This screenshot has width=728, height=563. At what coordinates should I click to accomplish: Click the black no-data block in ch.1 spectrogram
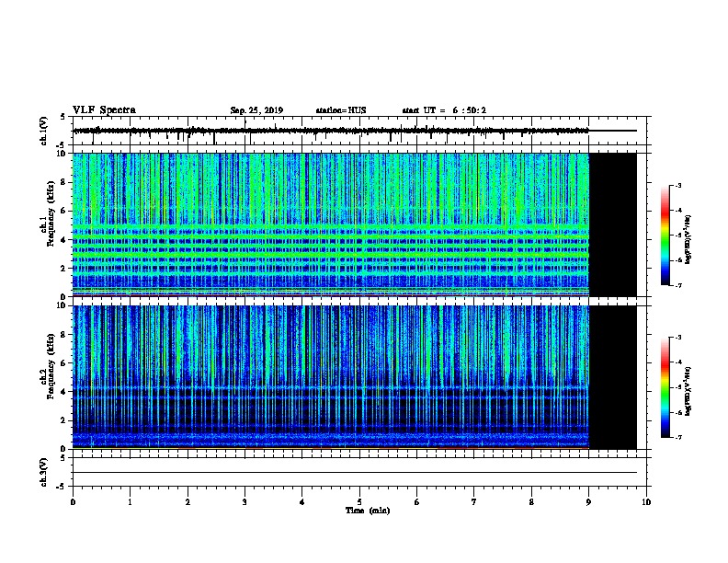pyautogui.click(x=613, y=224)
